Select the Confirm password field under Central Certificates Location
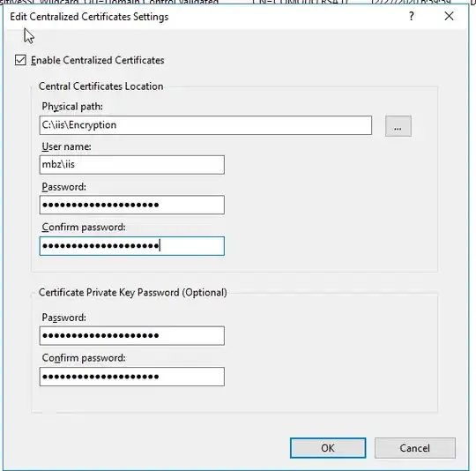The width and height of the screenshot is (476, 471). pos(132,246)
